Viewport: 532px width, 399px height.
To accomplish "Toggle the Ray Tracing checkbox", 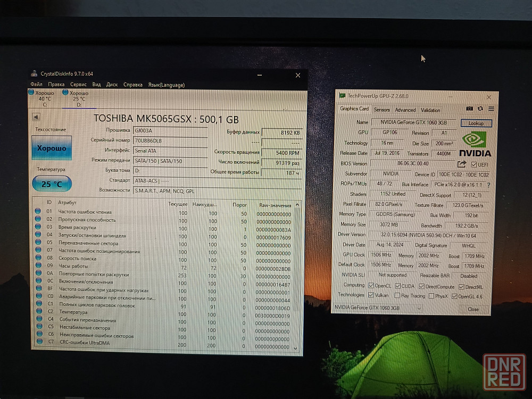I will click(x=396, y=296).
